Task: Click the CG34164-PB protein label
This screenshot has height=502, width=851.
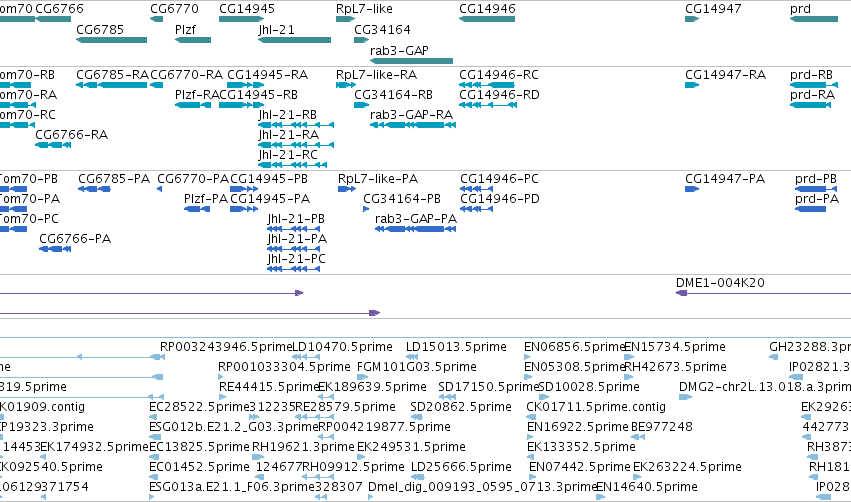Action: click(402, 199)
